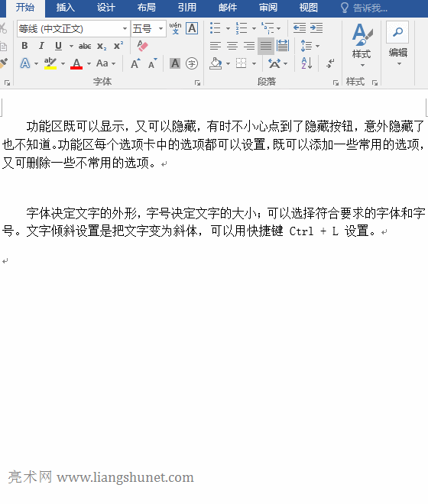Screen dimensions: 428x504
Task: Click the Subscript icon
Action: click(x=102, y=47)
